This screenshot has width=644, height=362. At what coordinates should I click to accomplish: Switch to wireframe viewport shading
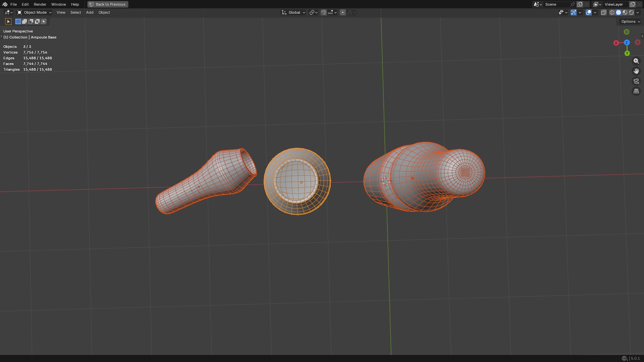(x=612, y=12)
